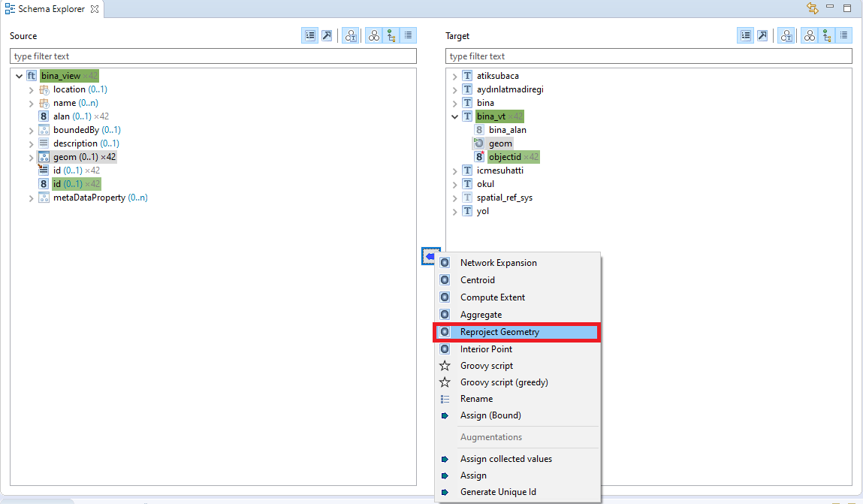Pick the Rename function

coord(516,398)
